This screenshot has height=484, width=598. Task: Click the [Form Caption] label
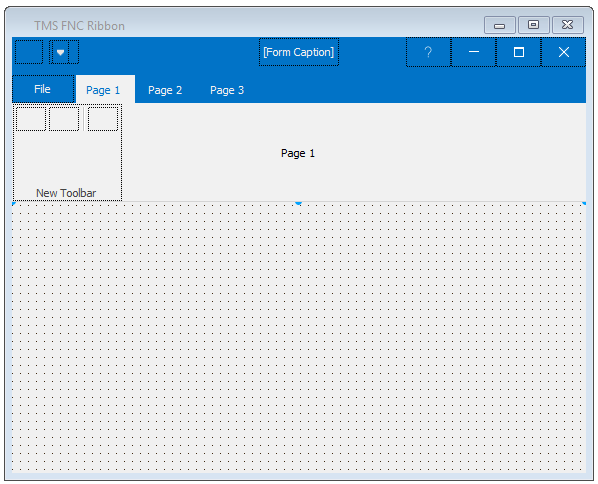(x=299, y=52)
